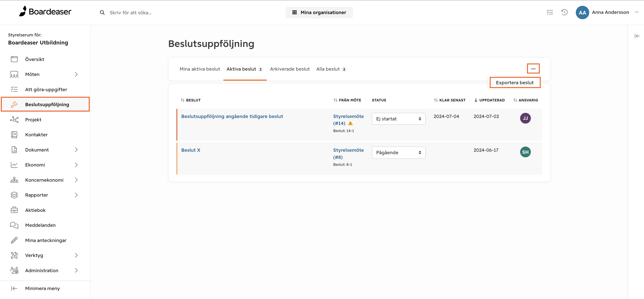Click the 2024-07-04 deadline date cell
Viewport: 644px width, 299px height.
pyautogui.click(x=446, y=116)
